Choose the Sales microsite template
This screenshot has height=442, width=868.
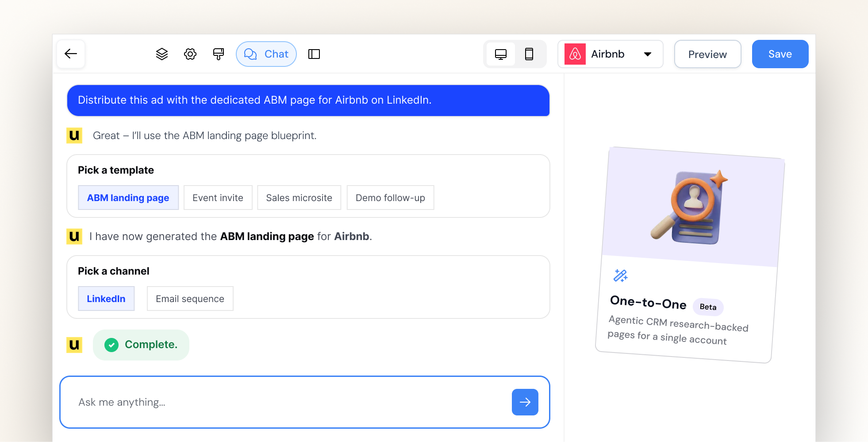(x=299, y=198)
